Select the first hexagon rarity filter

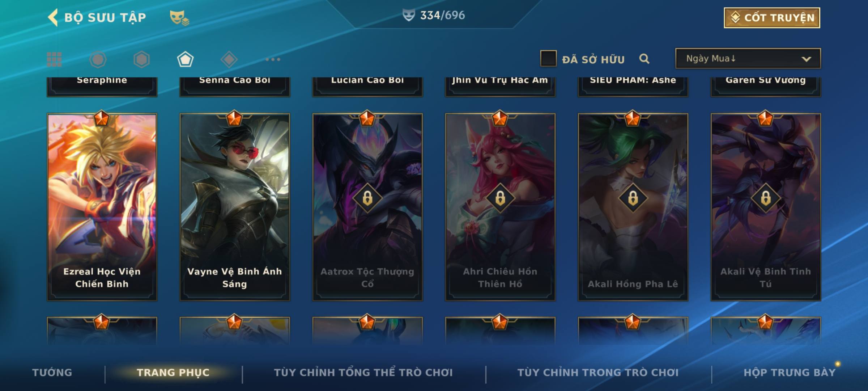98,59
